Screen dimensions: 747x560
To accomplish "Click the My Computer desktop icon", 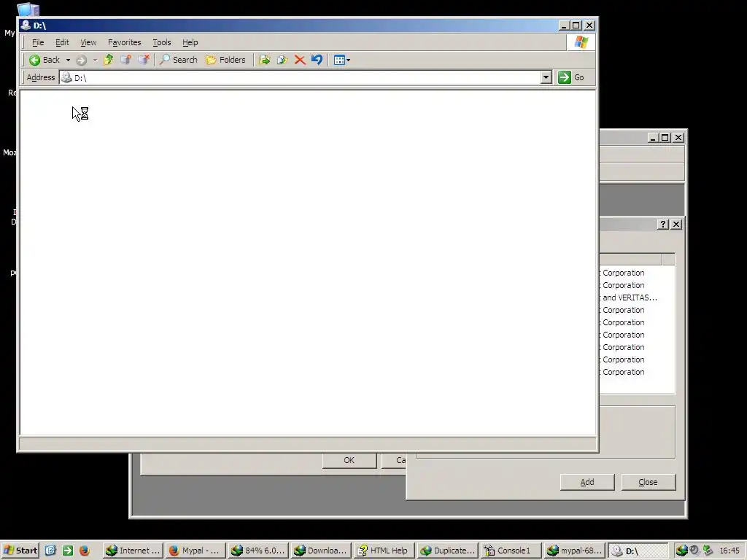I will tap(27, 9).
